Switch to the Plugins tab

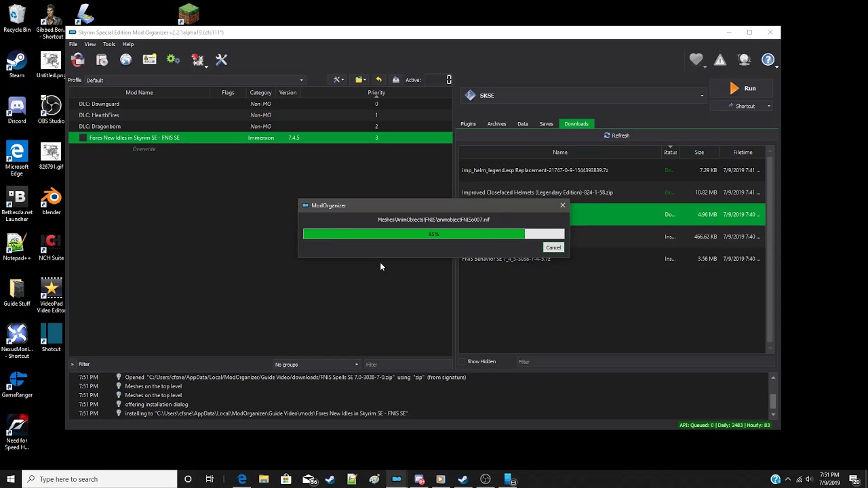[x=468, y=124]
